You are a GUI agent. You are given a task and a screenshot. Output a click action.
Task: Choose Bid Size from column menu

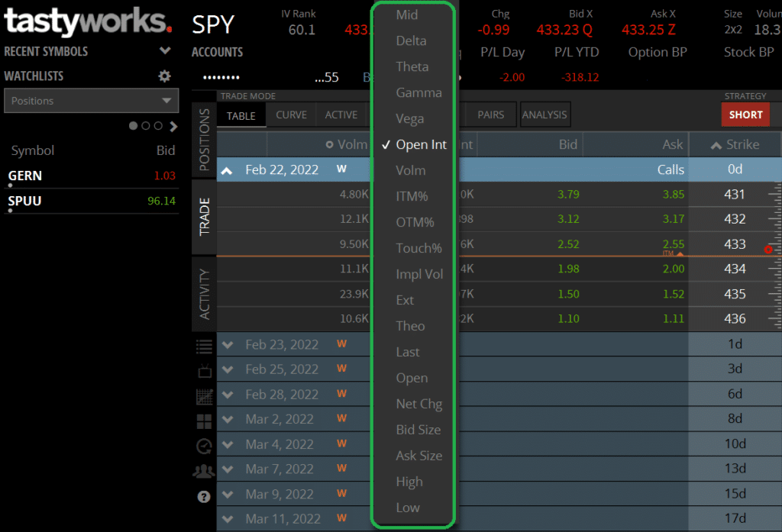[x=418, y=430]
